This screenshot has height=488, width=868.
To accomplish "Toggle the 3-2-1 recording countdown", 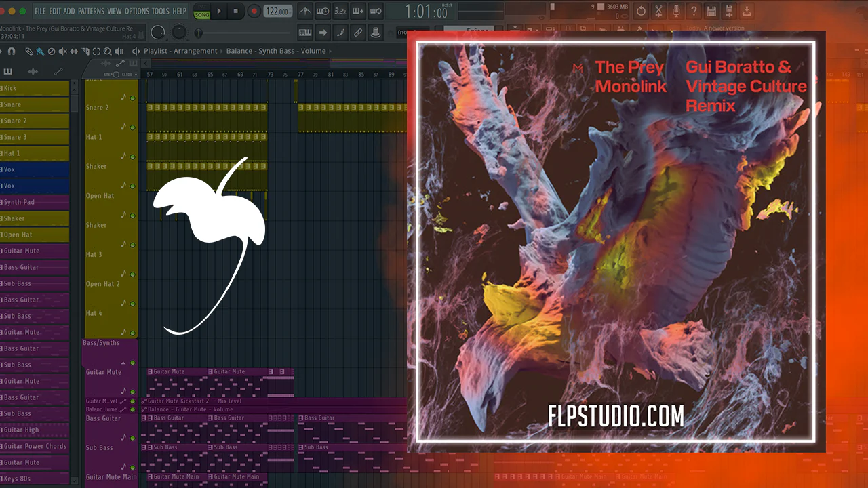I will point(340,12).
